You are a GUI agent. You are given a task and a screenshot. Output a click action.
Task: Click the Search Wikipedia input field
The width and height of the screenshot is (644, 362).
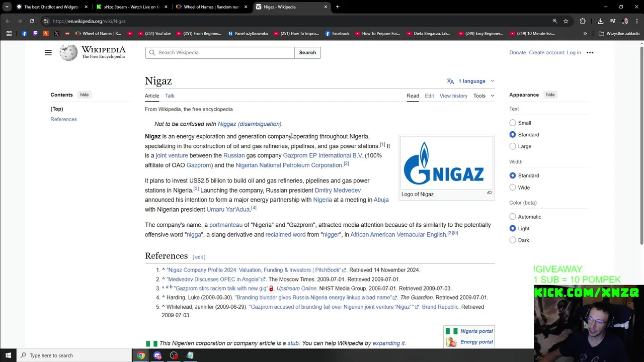coord(220,52)
